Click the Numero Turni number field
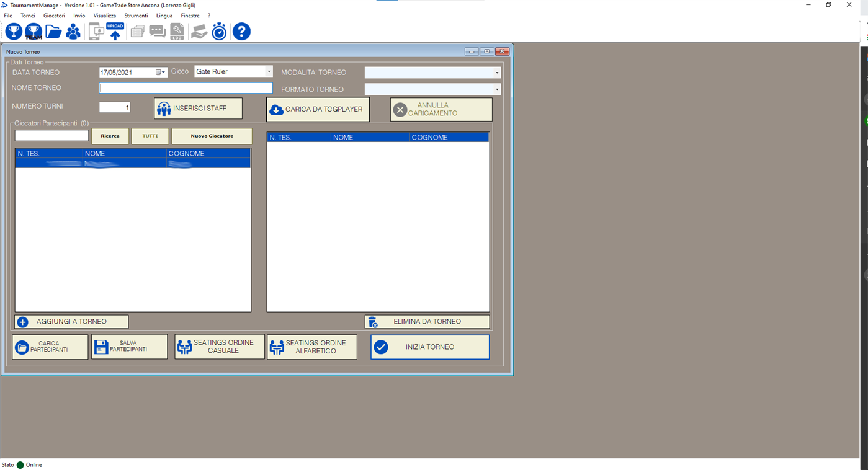 tap(115, 107)
